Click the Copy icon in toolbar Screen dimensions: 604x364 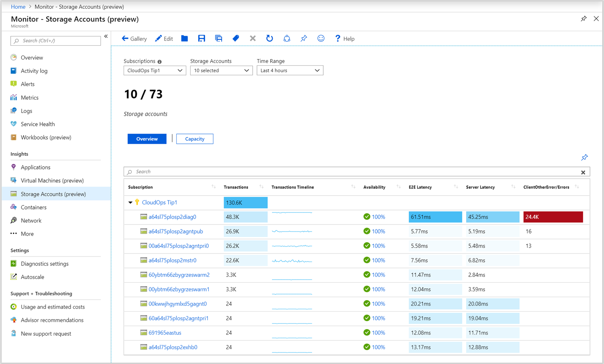218,39
